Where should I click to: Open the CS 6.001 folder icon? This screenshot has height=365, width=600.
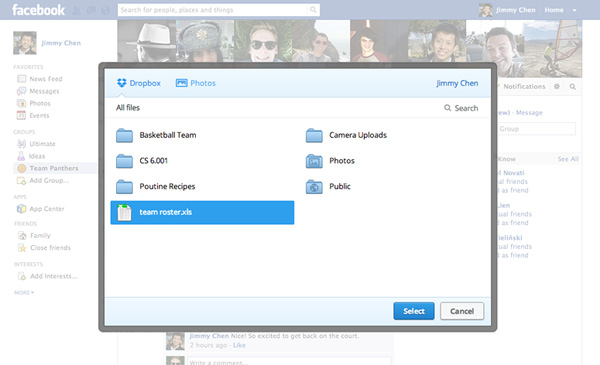[x=124, y=161]
